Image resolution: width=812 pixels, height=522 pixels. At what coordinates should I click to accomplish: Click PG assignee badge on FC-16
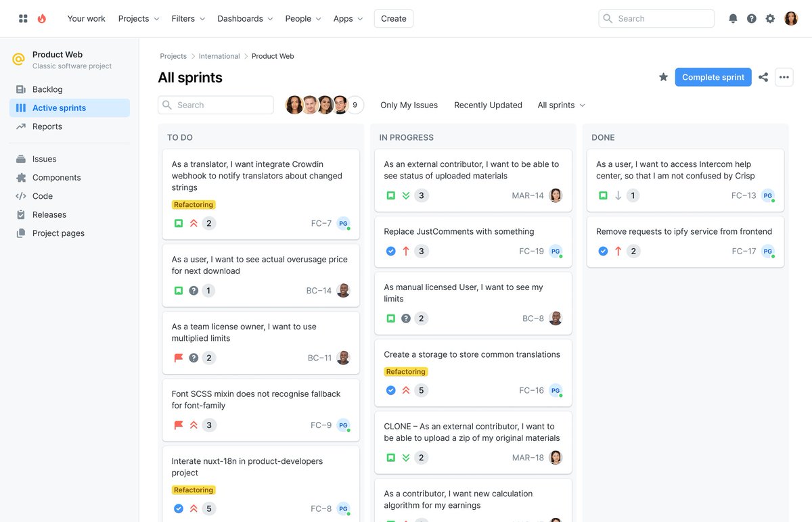pos(556,390)
